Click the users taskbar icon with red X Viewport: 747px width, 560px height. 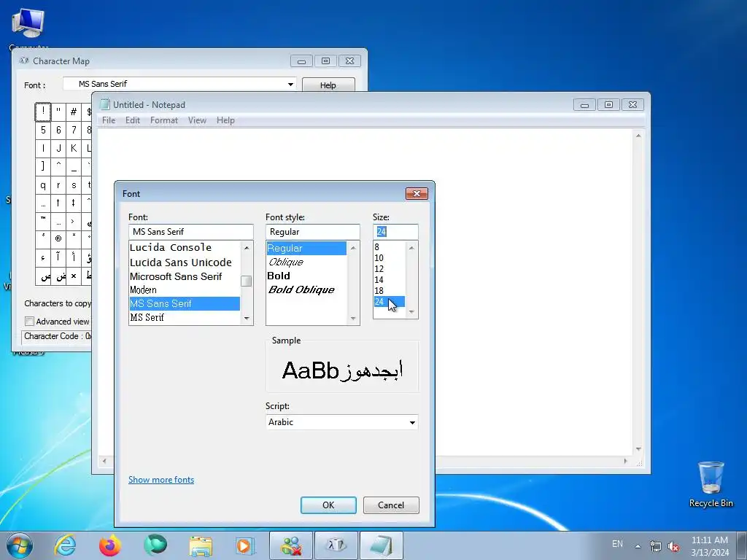click(290, 545)
